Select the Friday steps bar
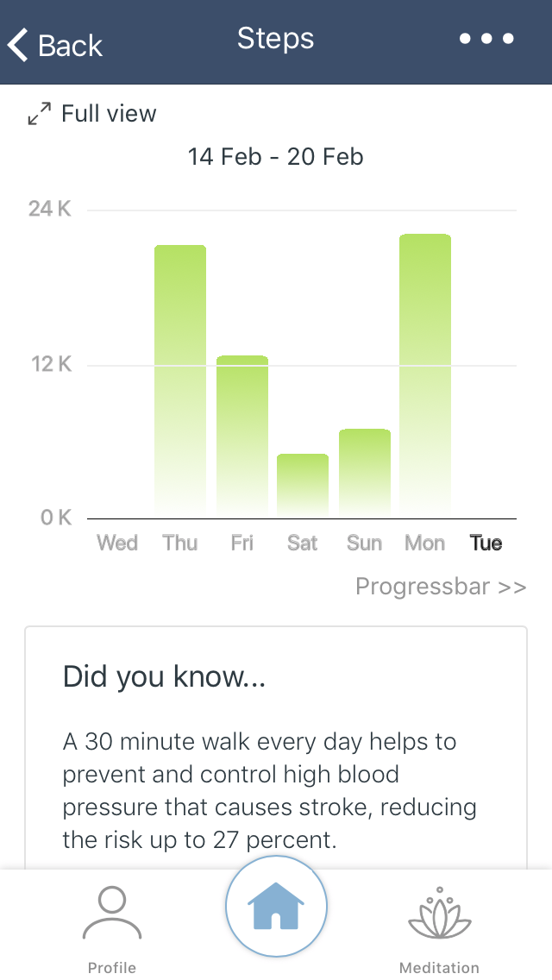Screen dimensions: 552x980 (241, 437)
